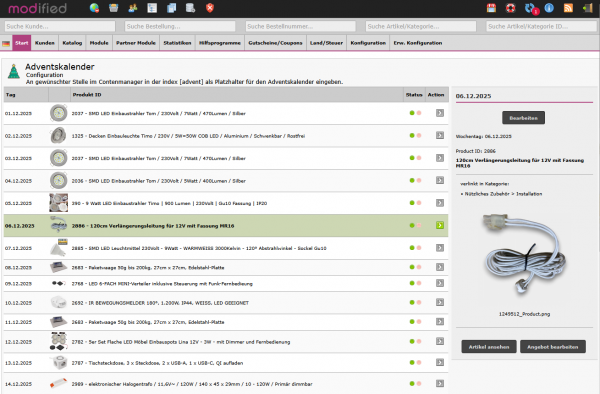Open the orange RSS feed icon
The height and width of the screenshot is (394, 600).
click(568, 8)
